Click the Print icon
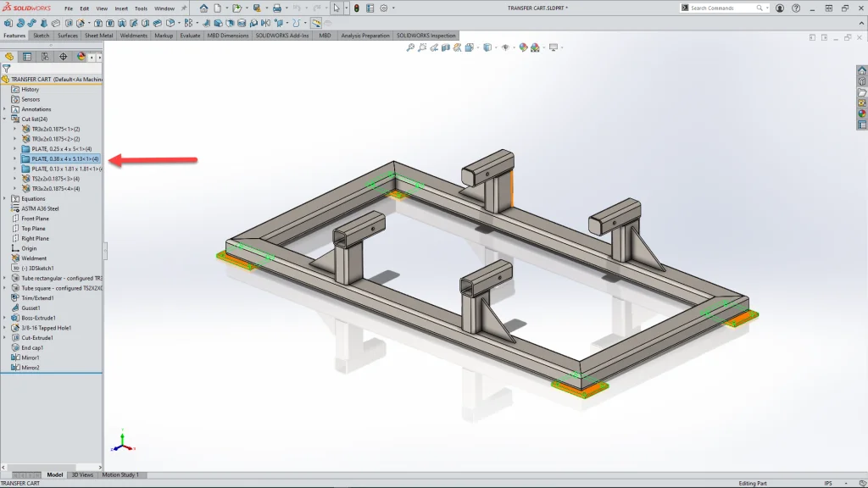 pyautogui.click(x=276, y=8)
